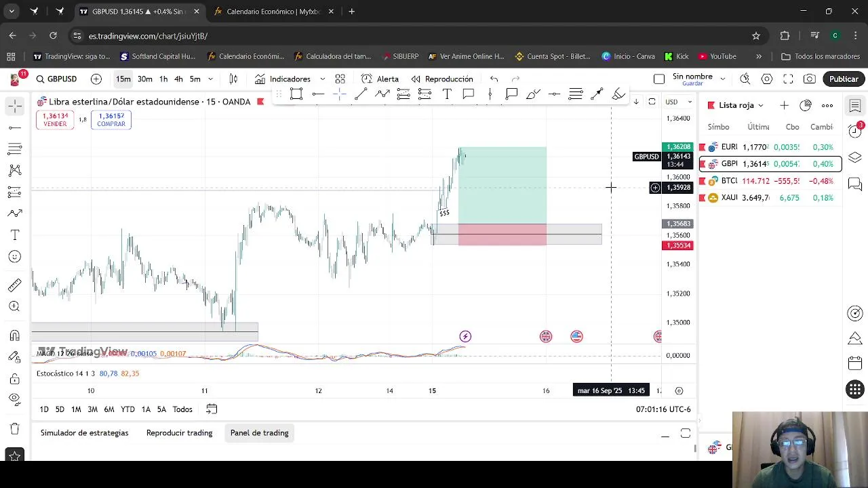The width and height of the screenshot is (868, 488).
Task: Click the favorites star icon at bottom left
Action: 14,456
